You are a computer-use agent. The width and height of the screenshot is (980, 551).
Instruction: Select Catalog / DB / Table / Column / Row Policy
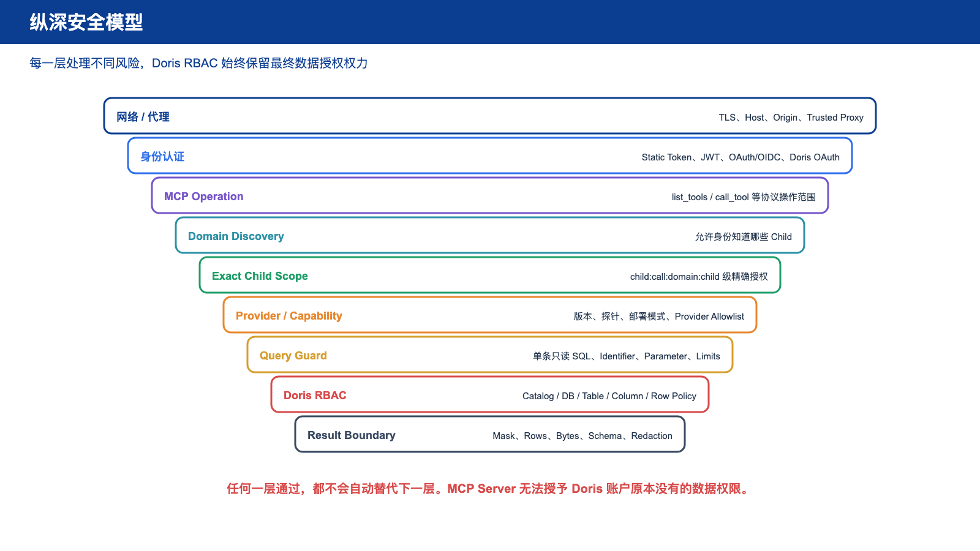pos(609,396)
